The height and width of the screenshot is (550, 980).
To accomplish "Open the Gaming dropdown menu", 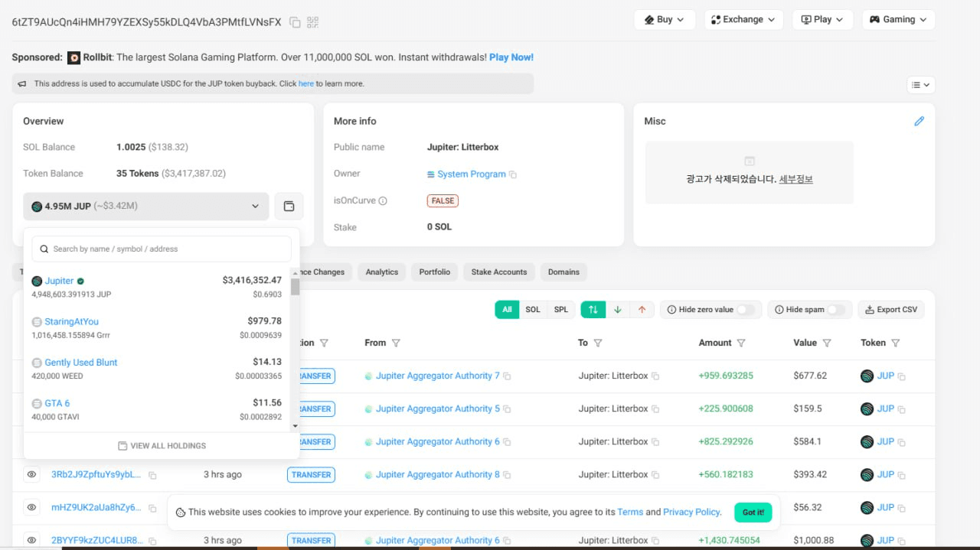I will point(898,20).
